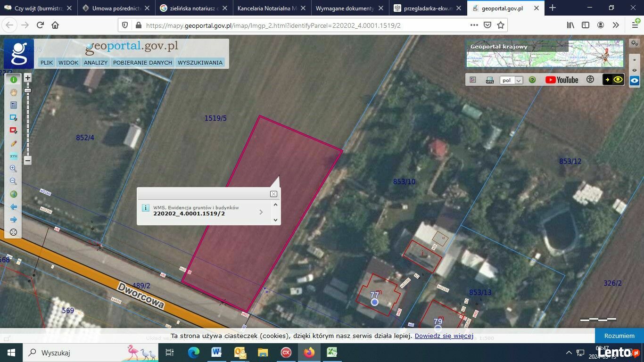Viewport: 644px width, 362px height.
Task: Click the plus button on zoom slider
Action: 28,78
